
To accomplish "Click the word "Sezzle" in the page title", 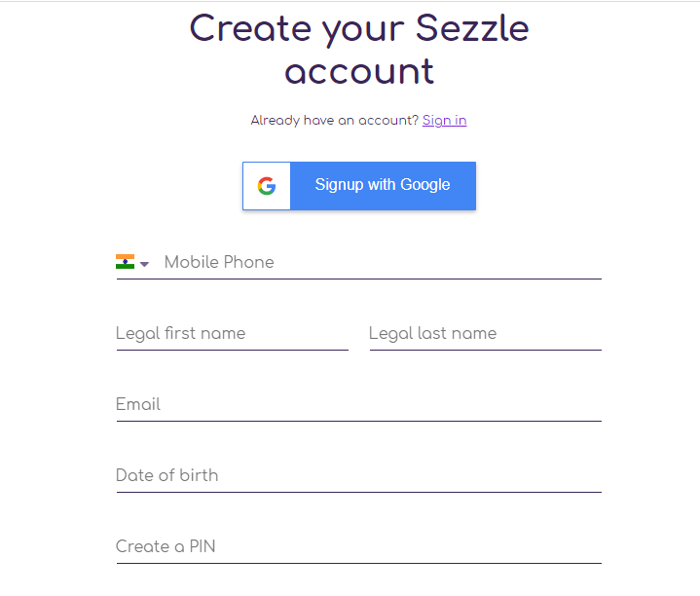I will point(472,28).
